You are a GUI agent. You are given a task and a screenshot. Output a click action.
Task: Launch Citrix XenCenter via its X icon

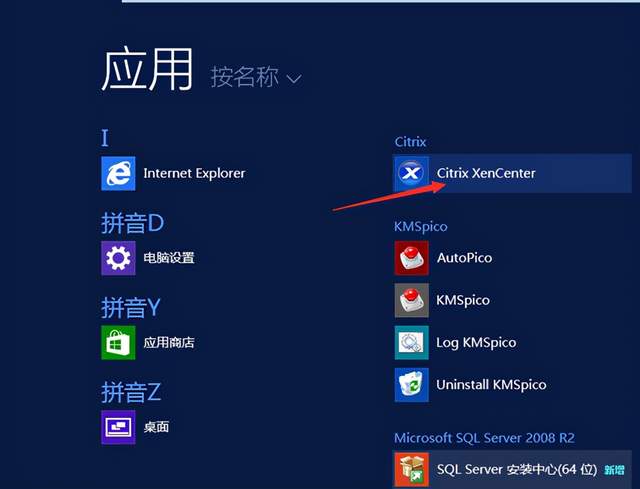pos(411,173)
